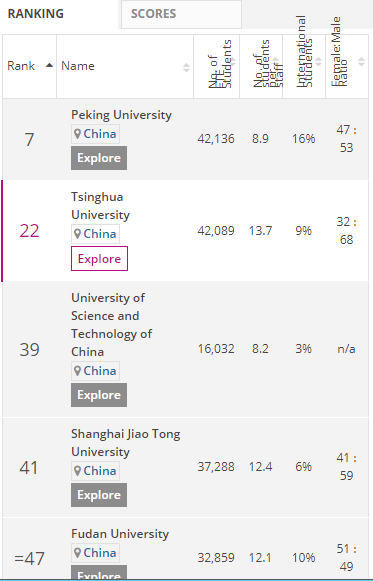This screenshot has height=581, width=373.
Task: Open Shanghai Jiao Tong University link
Action: 126,443
